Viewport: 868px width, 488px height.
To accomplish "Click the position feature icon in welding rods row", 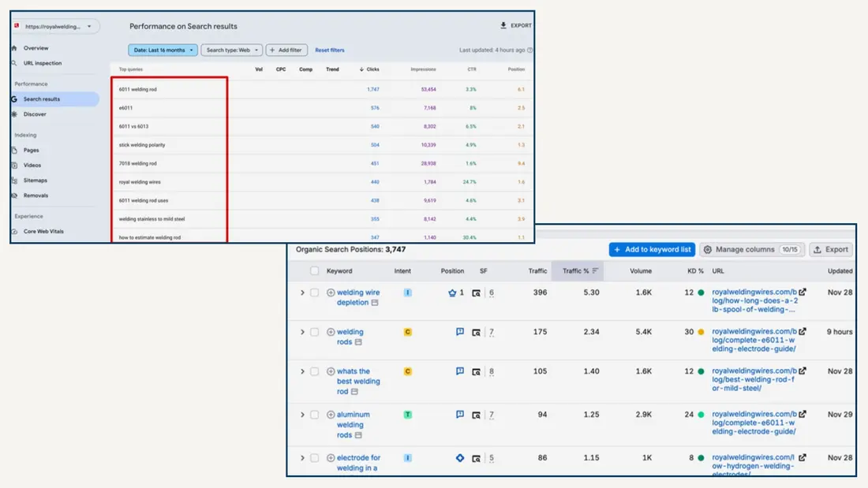I will (460, 331).
